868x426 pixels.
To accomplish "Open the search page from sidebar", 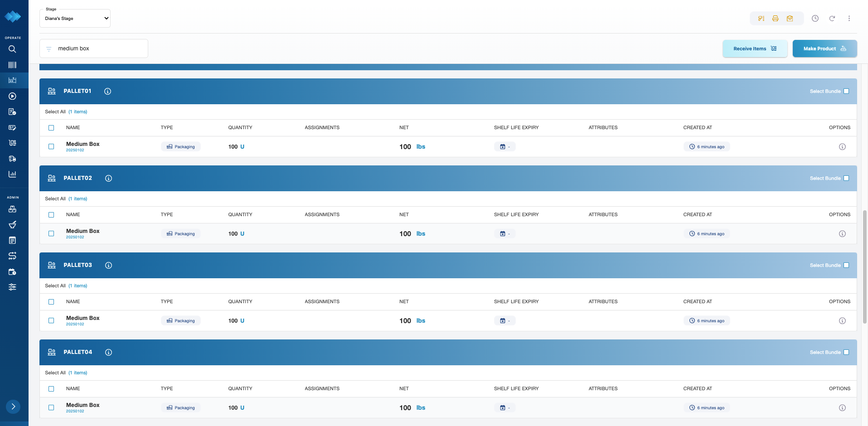I will pos(12,49).
